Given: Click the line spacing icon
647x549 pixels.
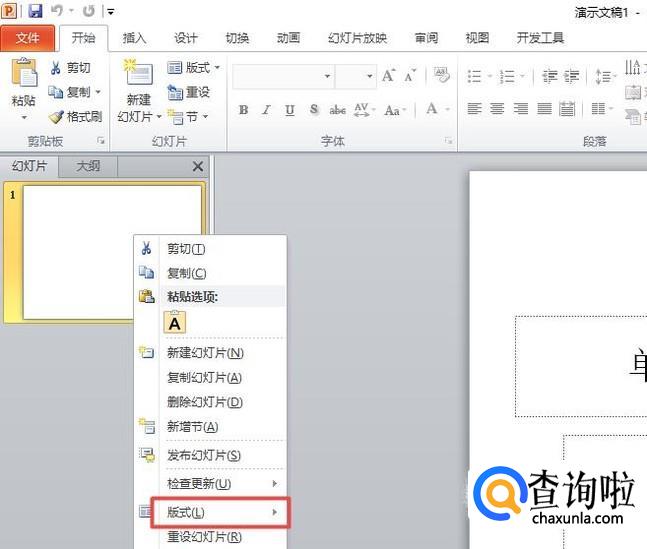Looking at the screenshot, I should click(605, 76).
